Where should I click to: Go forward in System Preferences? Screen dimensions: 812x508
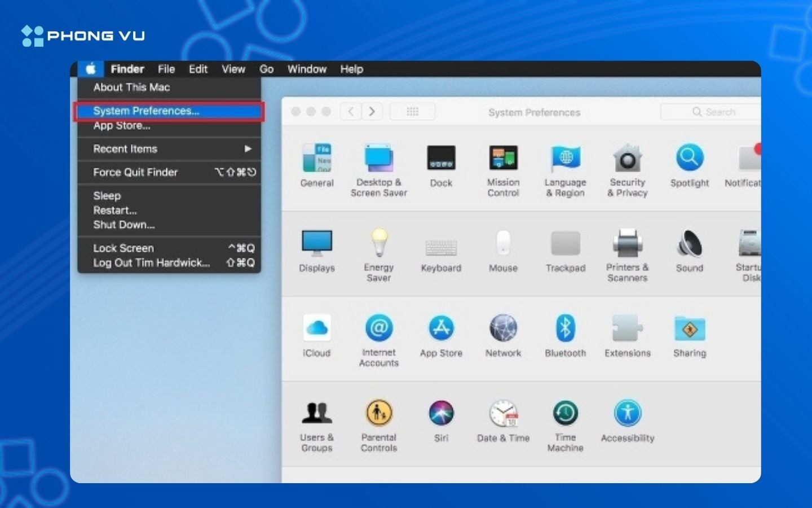click(372, 112)
